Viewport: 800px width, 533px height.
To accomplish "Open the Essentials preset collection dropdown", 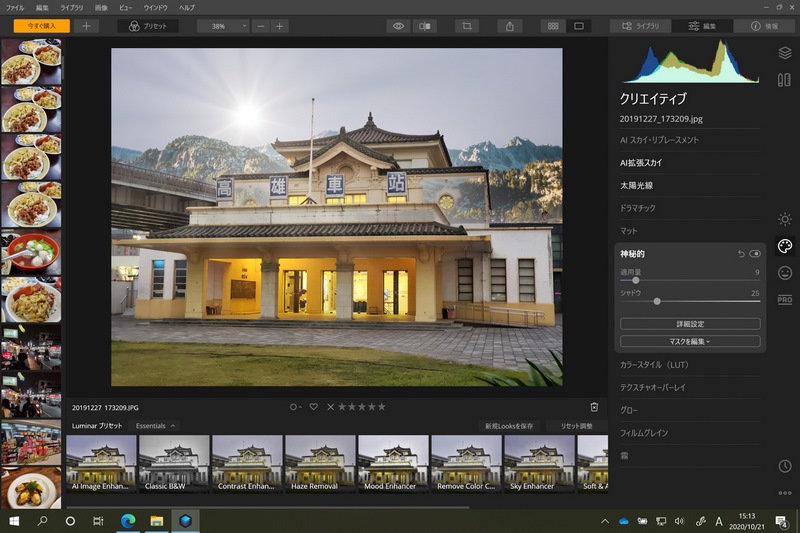I will (x=155, y=425).
